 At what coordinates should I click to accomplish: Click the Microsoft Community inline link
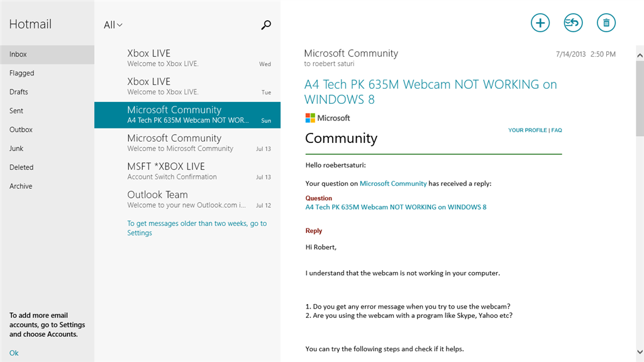pyautogui.click(x=393, y=183)
